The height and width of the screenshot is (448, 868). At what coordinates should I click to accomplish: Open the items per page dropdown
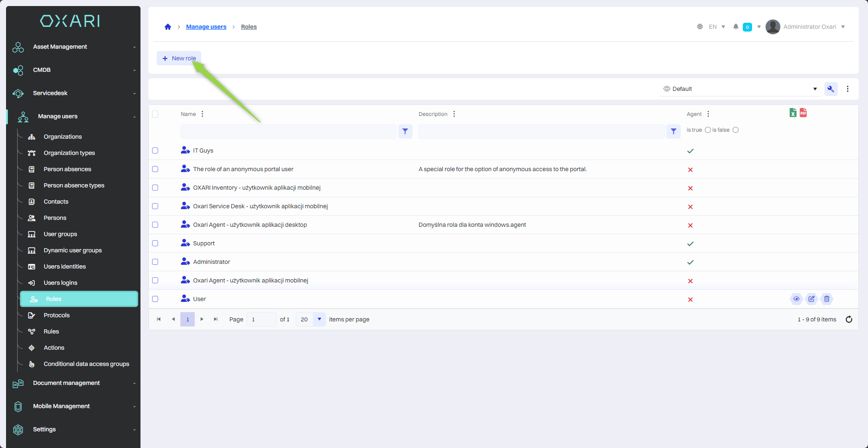pyautogui.click(x=319, y=320)
